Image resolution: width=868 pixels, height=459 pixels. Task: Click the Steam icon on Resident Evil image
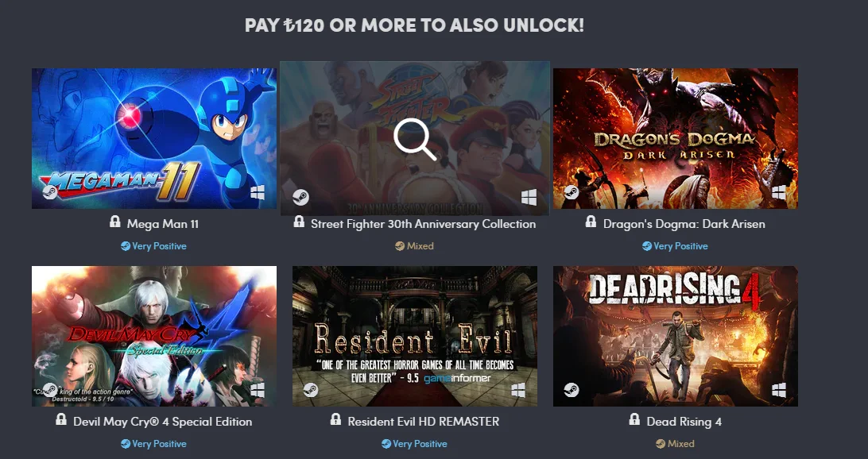pos(311,390)
